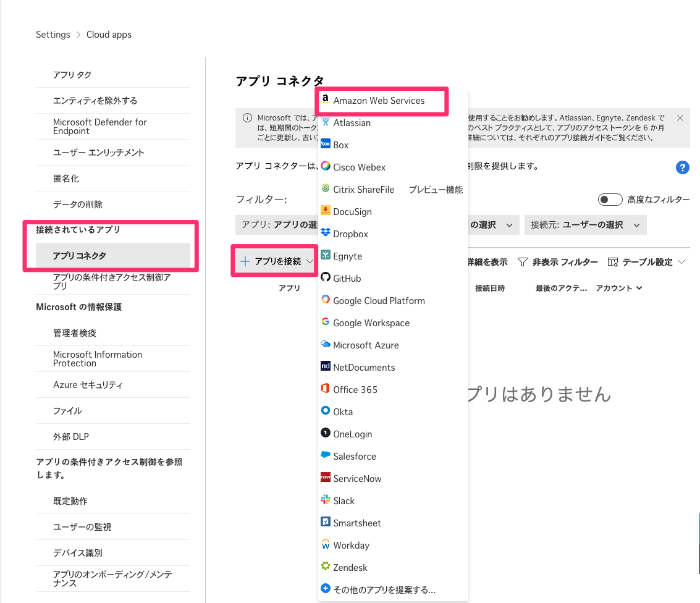Sort by the 最後のアクテ... column header

click(561, 289)
